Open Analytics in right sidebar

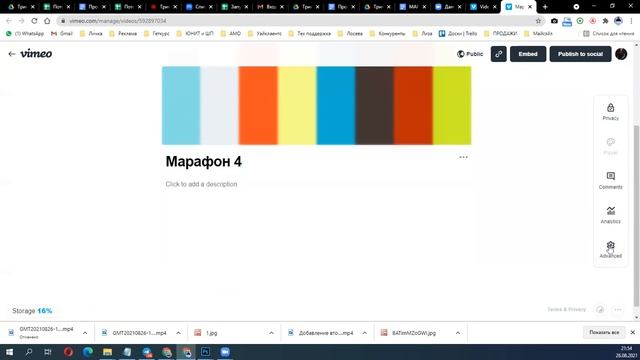pyautogui.click(x=610, y=215)
